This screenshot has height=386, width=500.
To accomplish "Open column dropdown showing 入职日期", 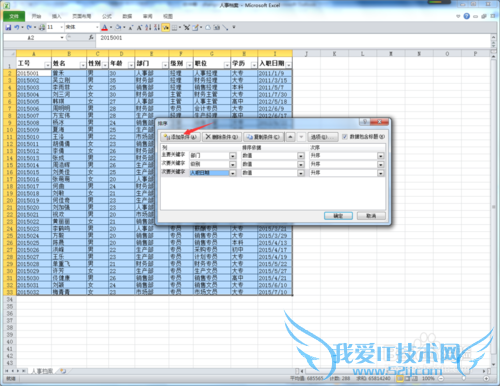I will (x=233, y=173).
